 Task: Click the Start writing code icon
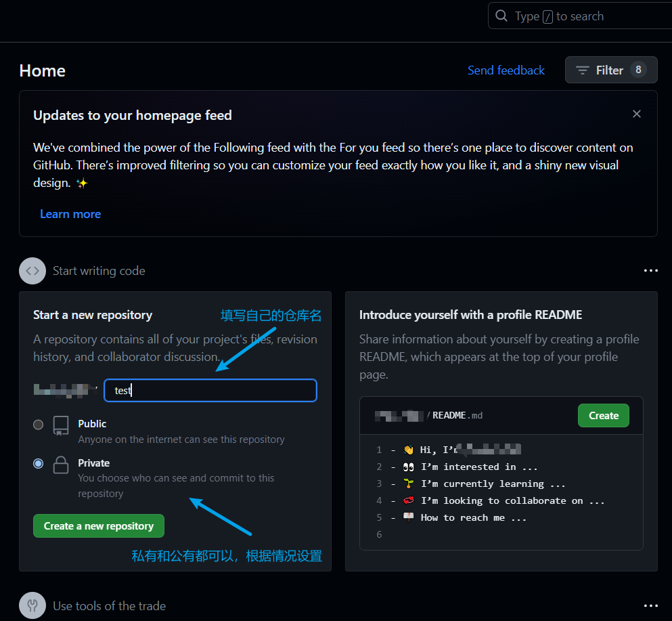click(32, 271)
